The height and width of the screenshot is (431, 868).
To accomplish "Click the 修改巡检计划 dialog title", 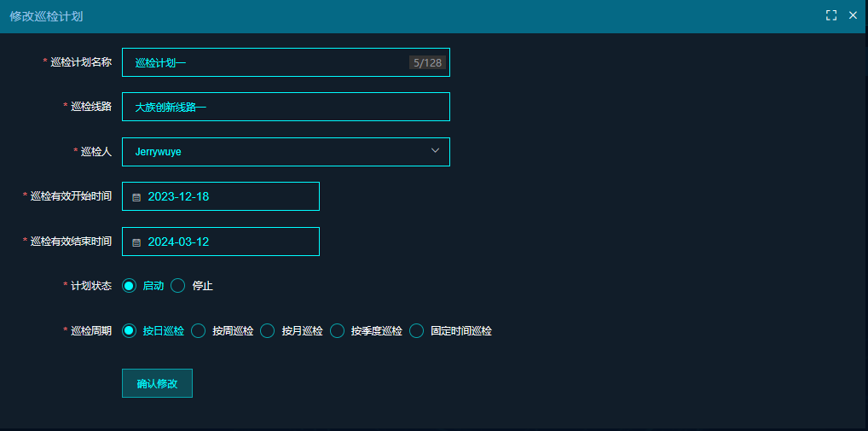I will click(x=47, y=16).
